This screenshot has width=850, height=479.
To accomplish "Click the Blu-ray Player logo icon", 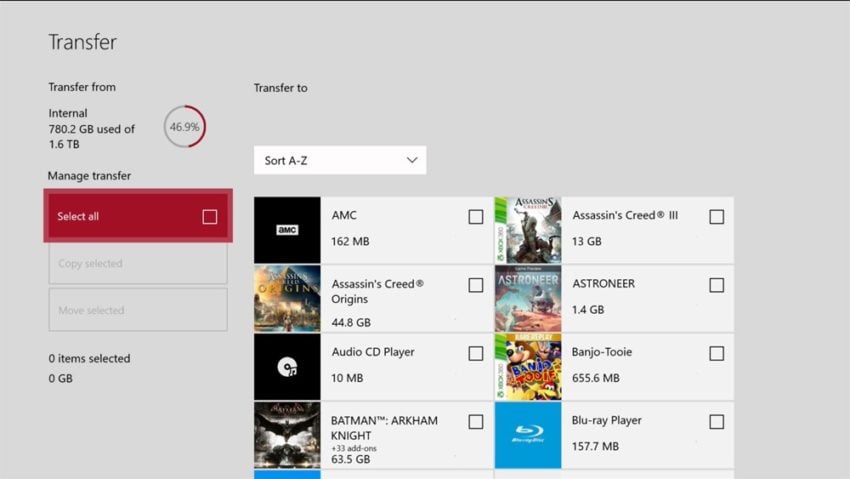I will pos(528,435).
